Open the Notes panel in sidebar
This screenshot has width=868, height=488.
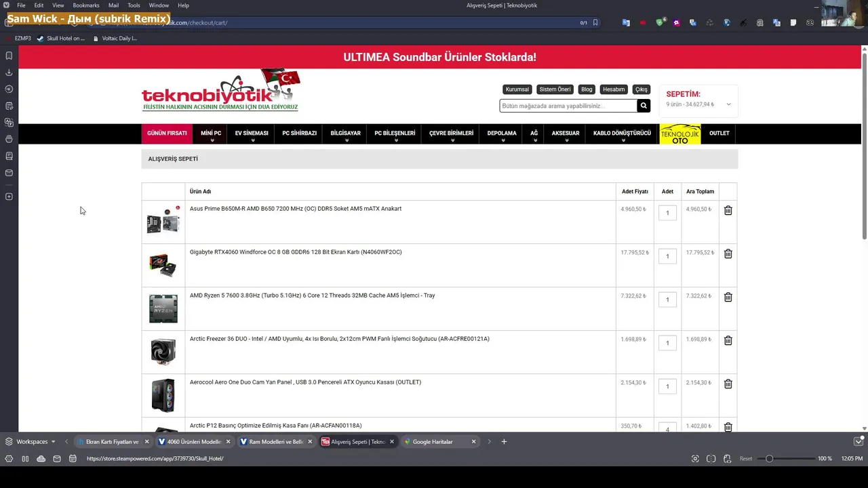click(9, 106)
